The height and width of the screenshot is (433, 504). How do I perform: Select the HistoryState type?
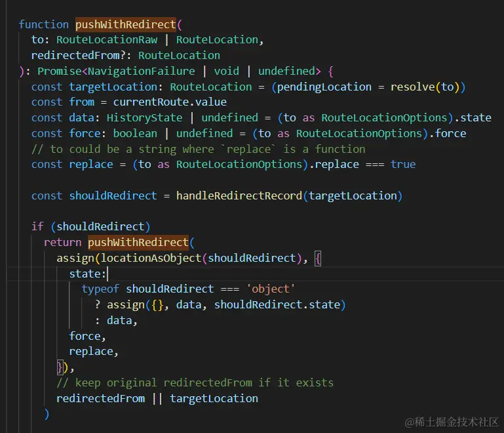(145, 117)
